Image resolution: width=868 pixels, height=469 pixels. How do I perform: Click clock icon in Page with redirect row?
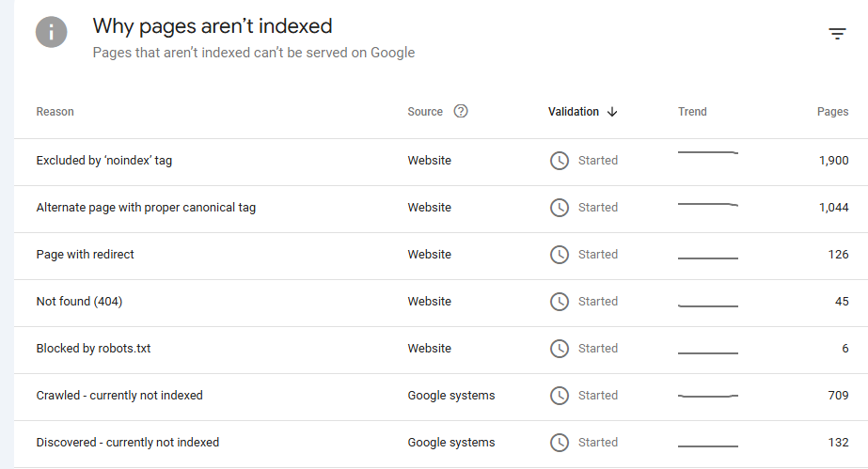560,255
